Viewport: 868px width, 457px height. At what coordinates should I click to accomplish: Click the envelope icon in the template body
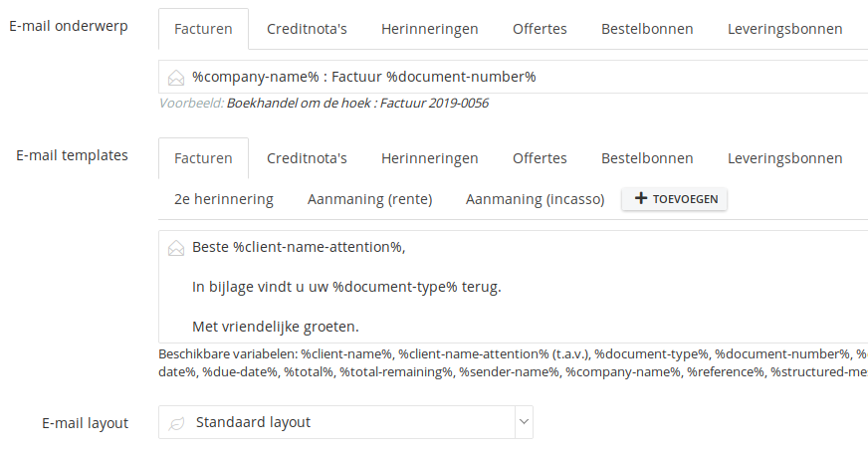(x=176, y=248)
